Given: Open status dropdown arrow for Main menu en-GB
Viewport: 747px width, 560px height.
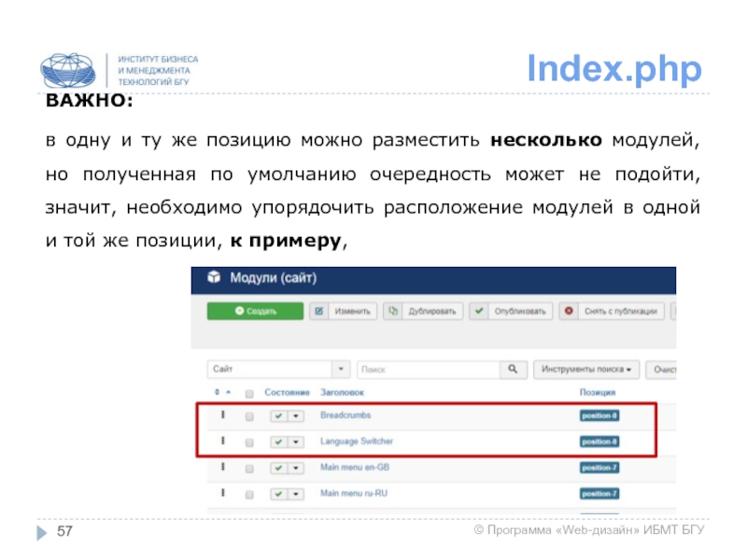Looking at the screenshot, I should tap(296, 469).
